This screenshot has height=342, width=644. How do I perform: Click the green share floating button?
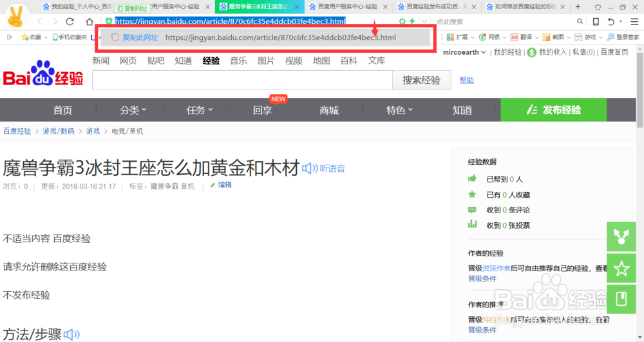pyautogui.click(x=621, y=236)
